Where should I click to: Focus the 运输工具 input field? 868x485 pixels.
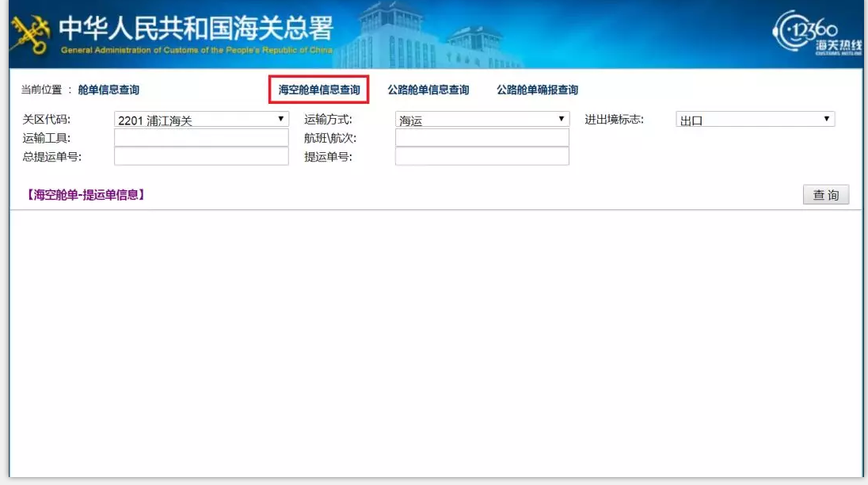[201, 138]
